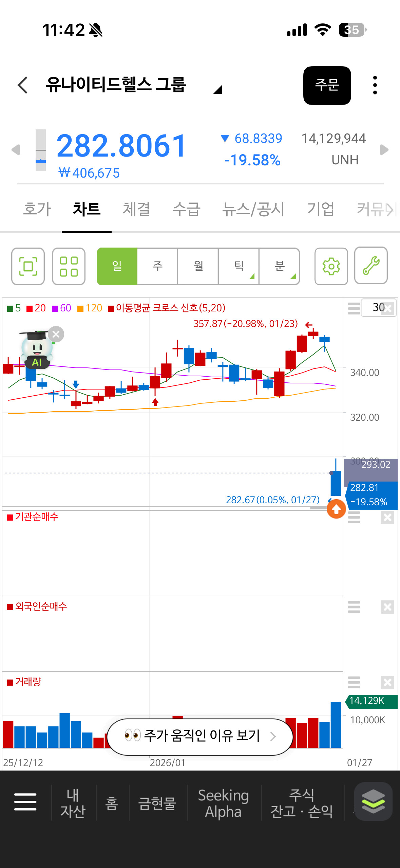Go to next stock with right arrow
Screen dimensions: 400x868
click(384, 149)
